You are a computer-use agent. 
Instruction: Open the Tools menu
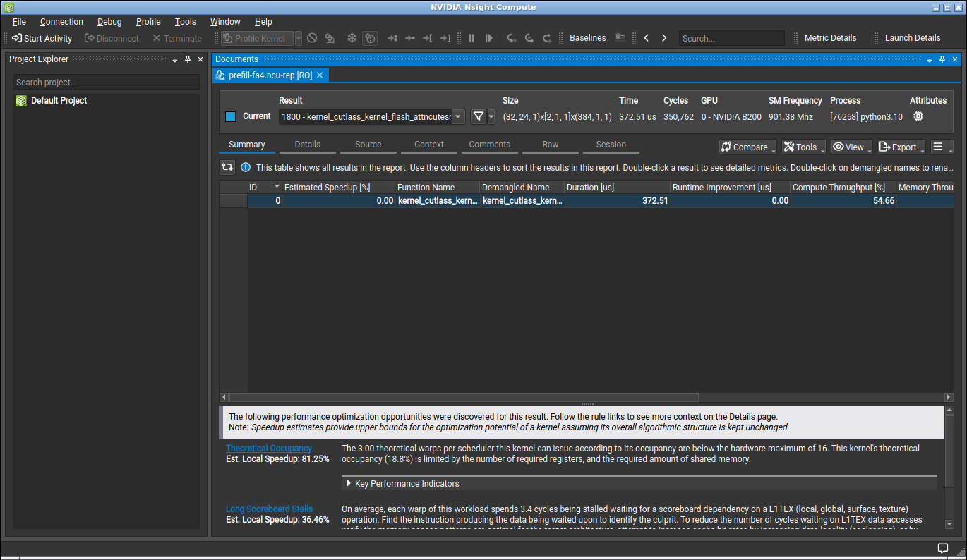[186, 22]
